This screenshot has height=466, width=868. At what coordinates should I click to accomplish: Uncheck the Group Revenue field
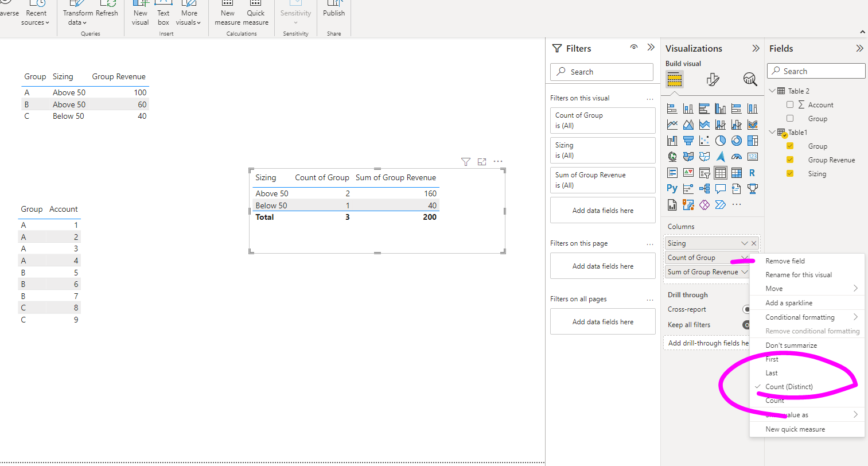[790, 160]
